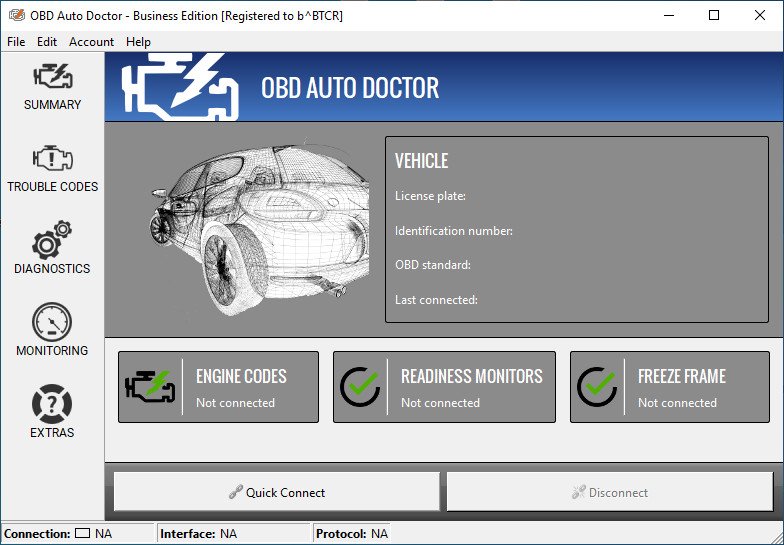Click the Engine Codes engine icon

pos(150,386)
